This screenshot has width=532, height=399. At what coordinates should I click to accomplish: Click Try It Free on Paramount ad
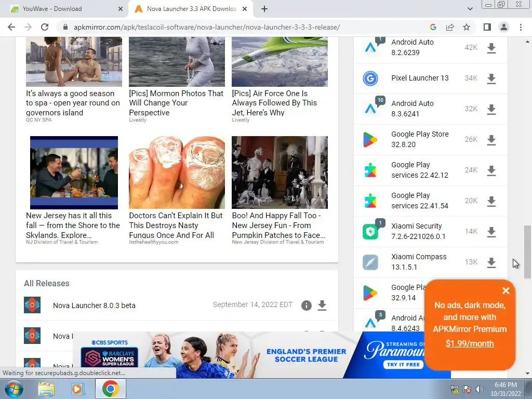click(403, 364)
